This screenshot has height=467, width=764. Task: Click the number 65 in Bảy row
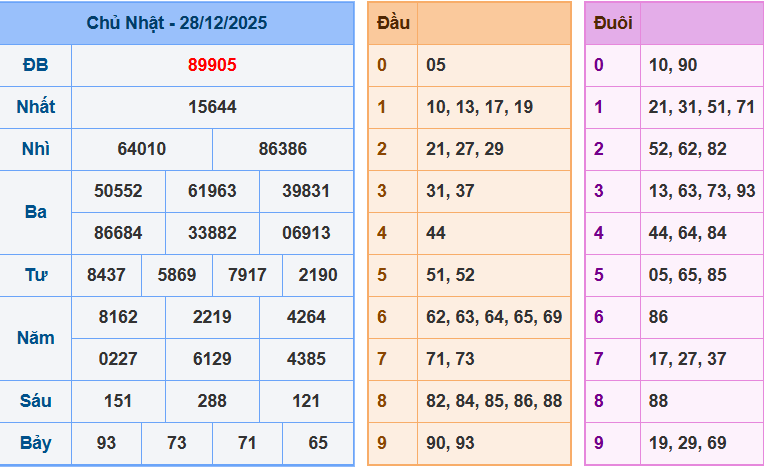point(318,443)
